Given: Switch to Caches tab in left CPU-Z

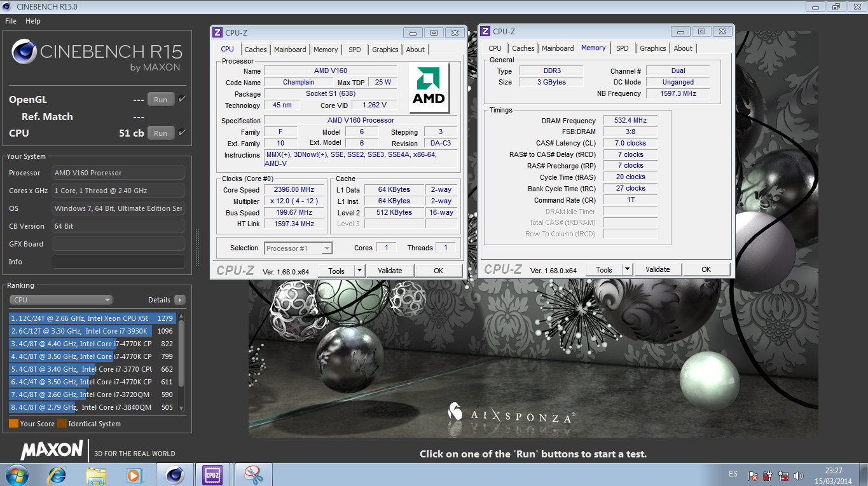Looking at the screenshot, I should [256, 50].
